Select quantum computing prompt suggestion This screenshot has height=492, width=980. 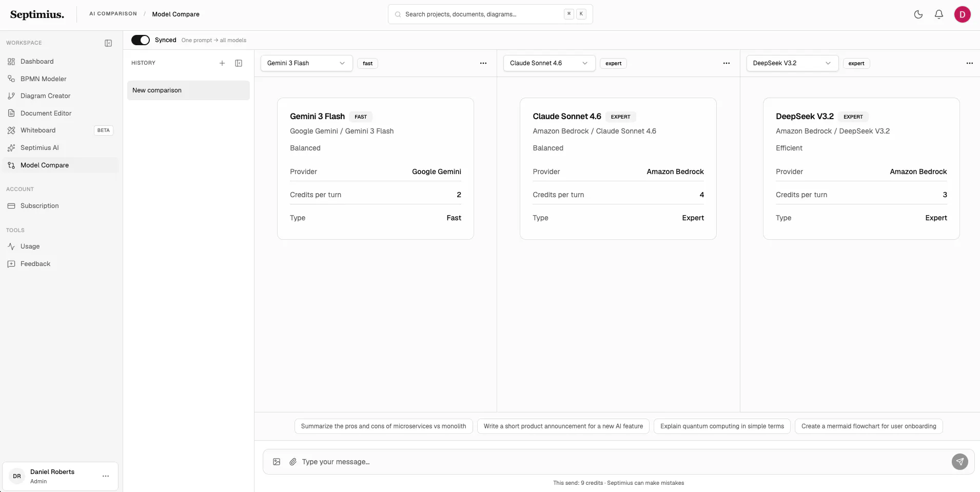pos(722,426)
